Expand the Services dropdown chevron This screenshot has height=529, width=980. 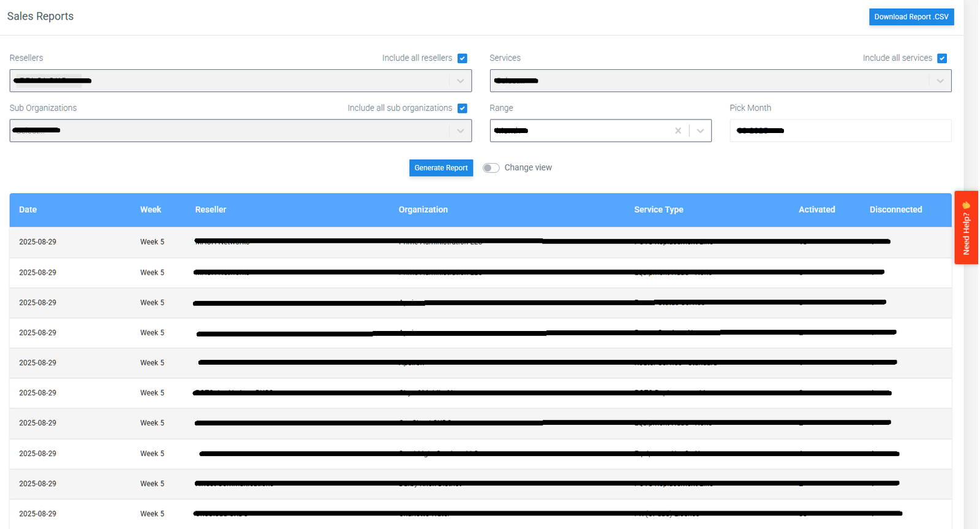940,81
